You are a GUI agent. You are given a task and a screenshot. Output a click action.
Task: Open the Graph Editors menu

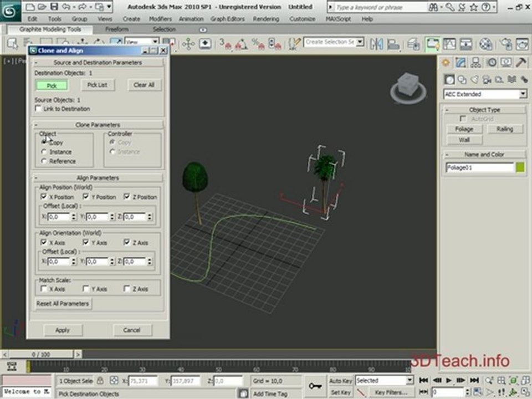227,19
